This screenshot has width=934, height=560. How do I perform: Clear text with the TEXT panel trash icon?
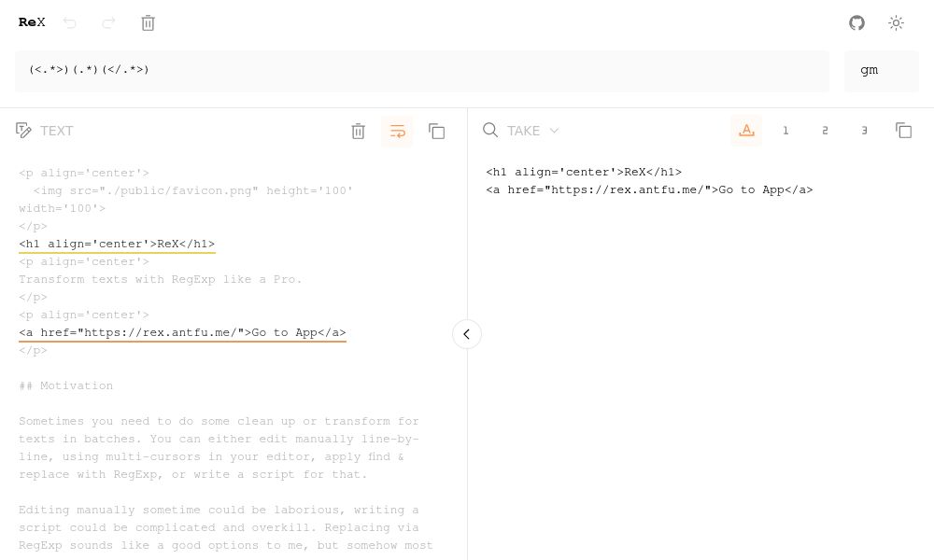[358, 132]
